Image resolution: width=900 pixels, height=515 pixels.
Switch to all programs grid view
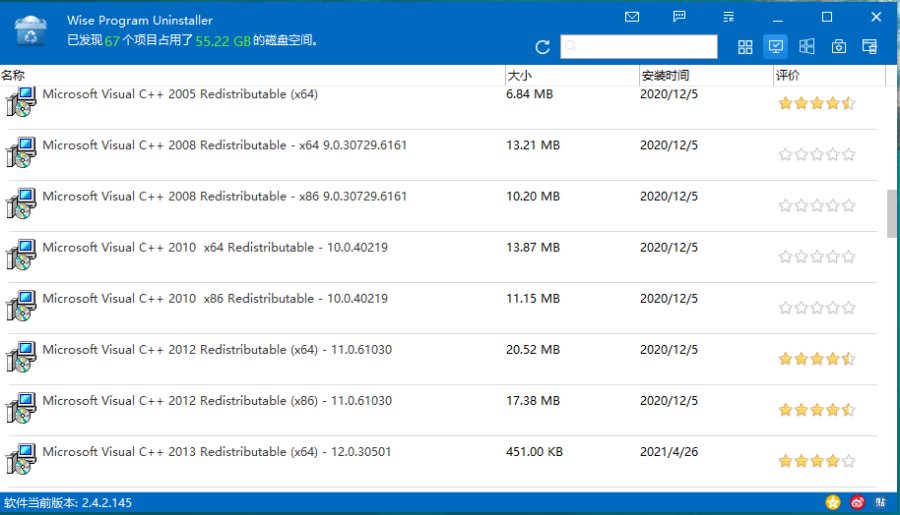pos(745,47)
